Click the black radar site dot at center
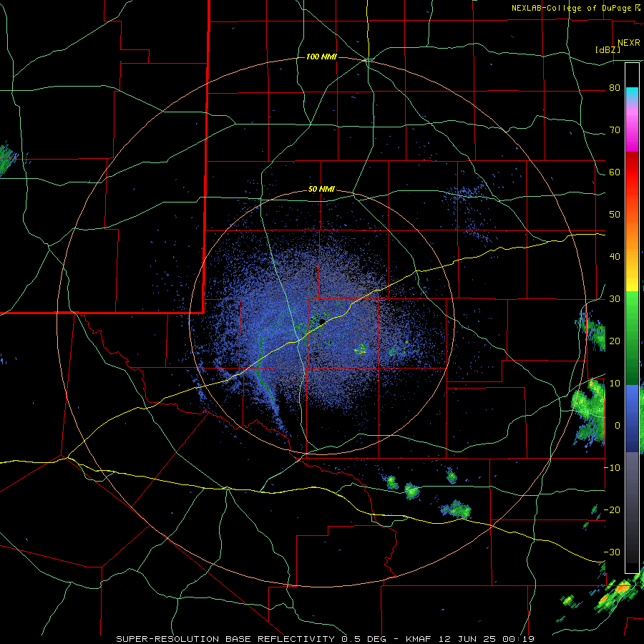 [322, 321]
